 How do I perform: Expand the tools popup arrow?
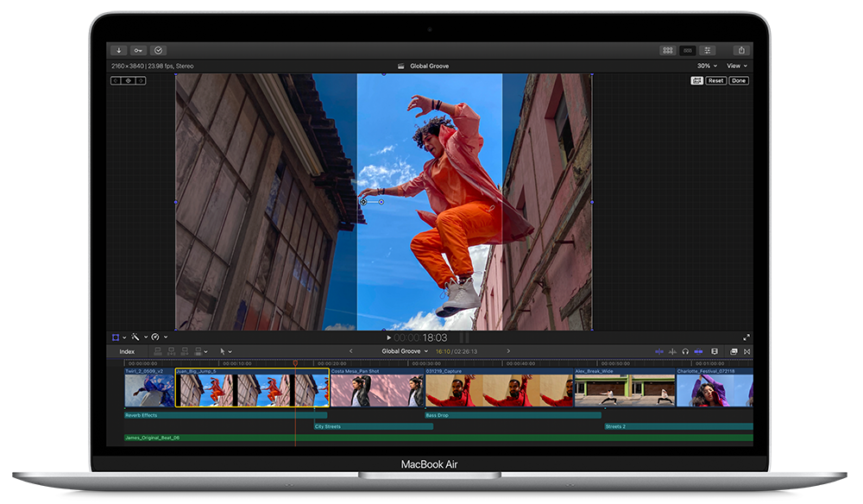tap(230, 351)
